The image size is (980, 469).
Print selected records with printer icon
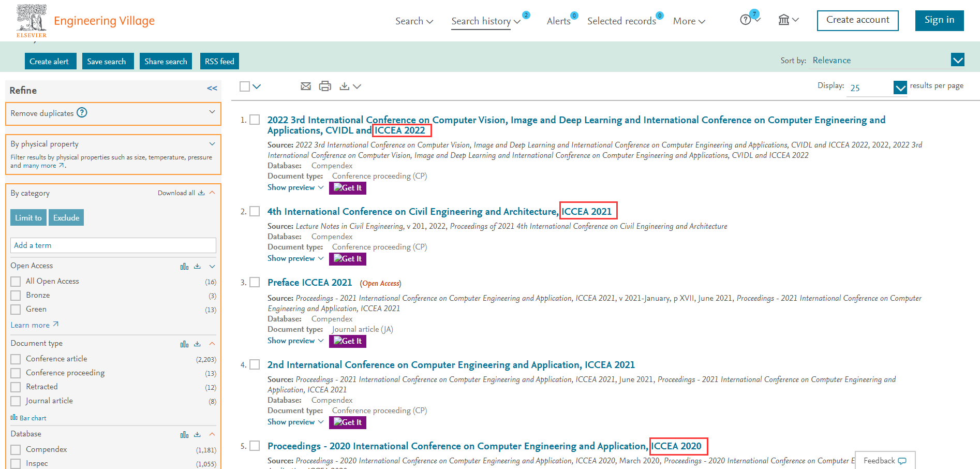(325, 86)
